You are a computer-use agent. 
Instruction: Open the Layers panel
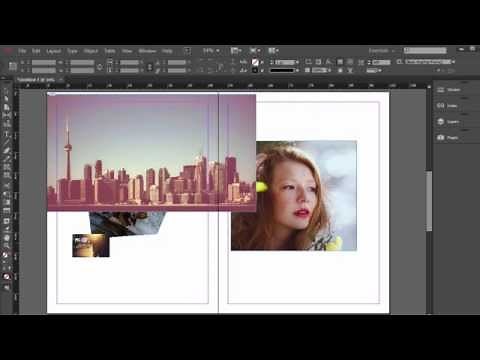[449, 122]
